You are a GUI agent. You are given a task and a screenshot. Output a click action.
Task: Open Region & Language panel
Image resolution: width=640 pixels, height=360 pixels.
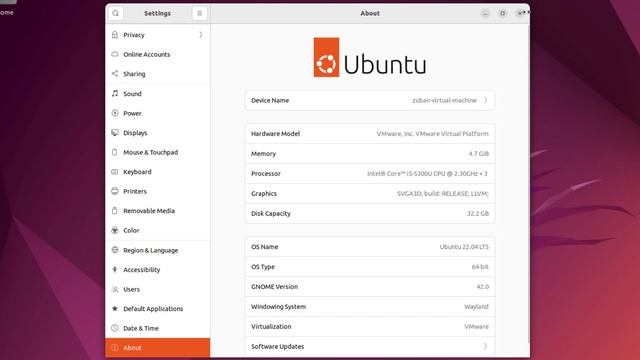coord(158,250)
